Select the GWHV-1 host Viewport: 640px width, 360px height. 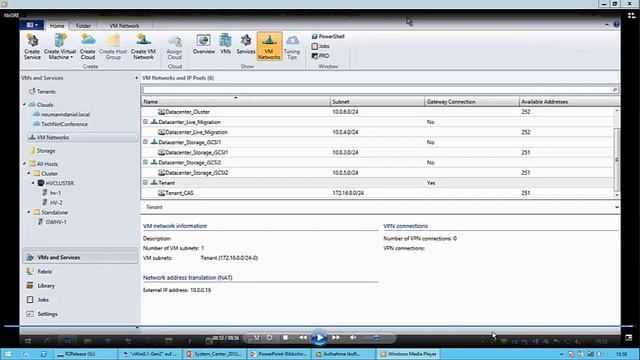(x=52, y=222)
